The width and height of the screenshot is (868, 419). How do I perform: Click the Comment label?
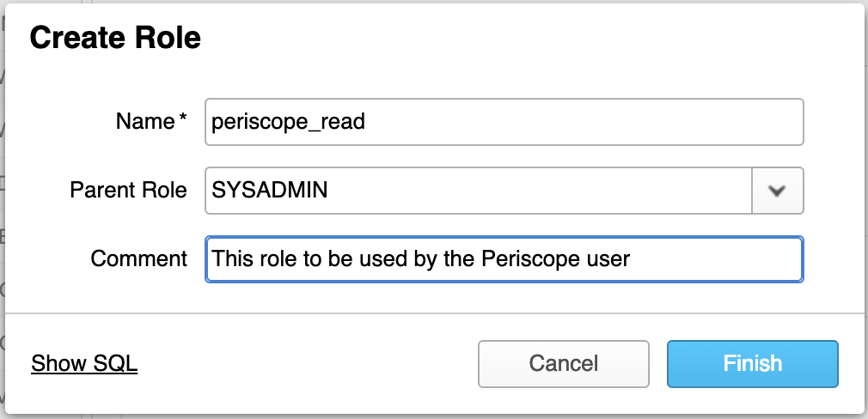(139, 258)
